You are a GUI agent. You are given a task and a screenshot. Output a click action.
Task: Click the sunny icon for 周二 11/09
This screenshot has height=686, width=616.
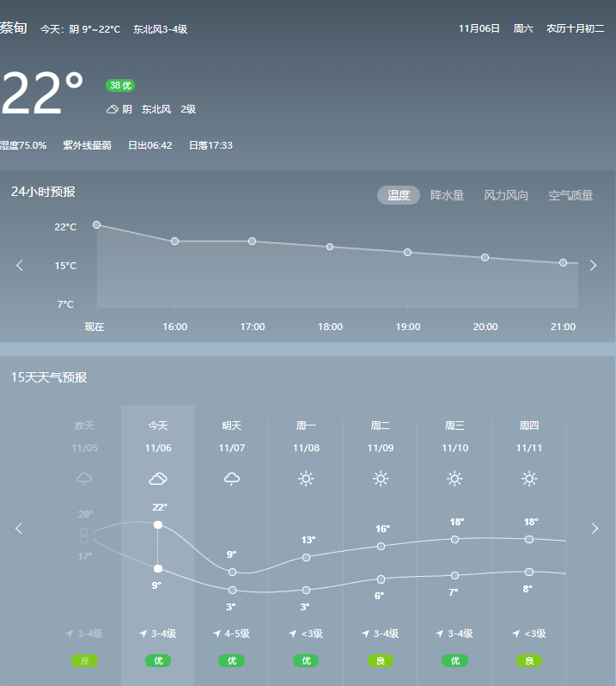coord(381,479)
